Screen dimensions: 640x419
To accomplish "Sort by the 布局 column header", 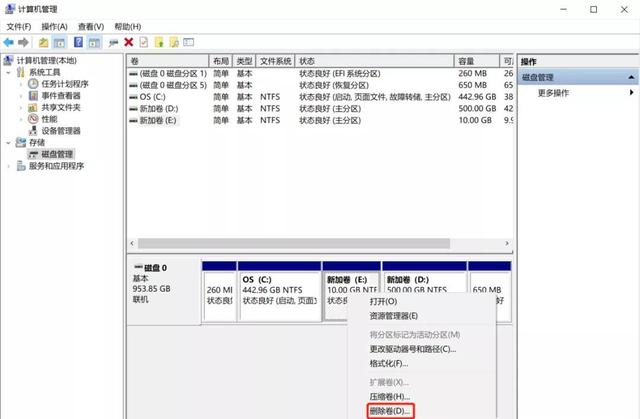I will (220, 61).
